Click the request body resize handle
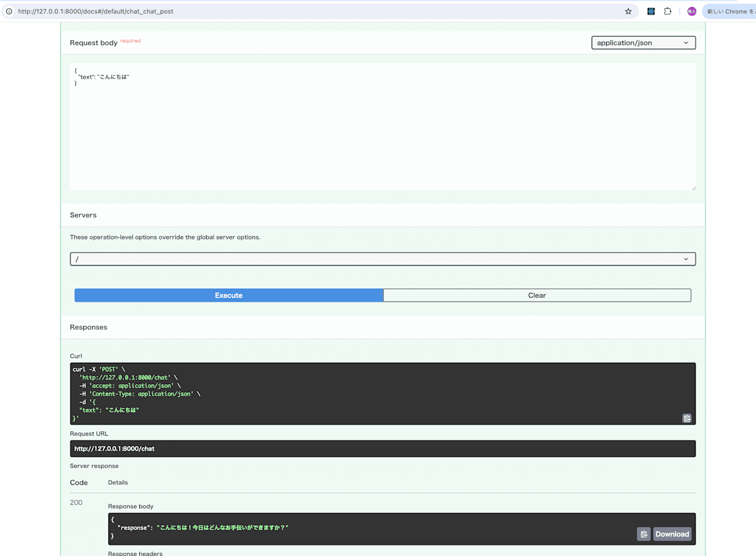This screenshot has width=756, height=556. [693, 187]
